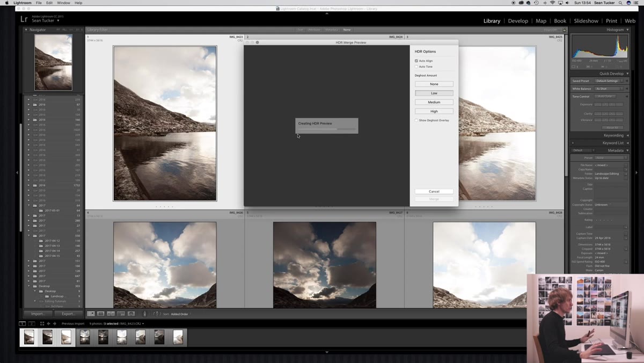Open Metadata Preset None dropdown
The height and width of the screenshot is (363, 644).
point(610,158)
